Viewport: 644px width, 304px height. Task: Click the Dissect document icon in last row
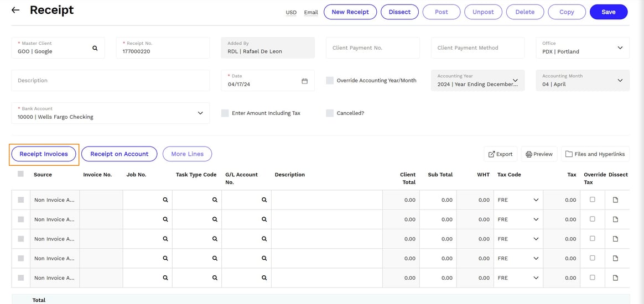click(x=615, y=278)
